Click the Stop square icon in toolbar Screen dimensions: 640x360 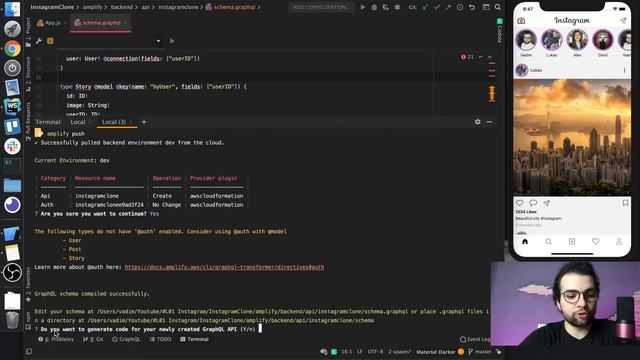pos(397,7)
